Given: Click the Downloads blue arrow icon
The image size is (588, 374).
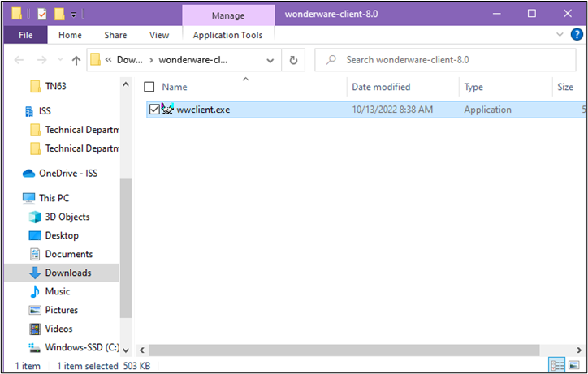Looking at the screenshot, I should 35,273.
